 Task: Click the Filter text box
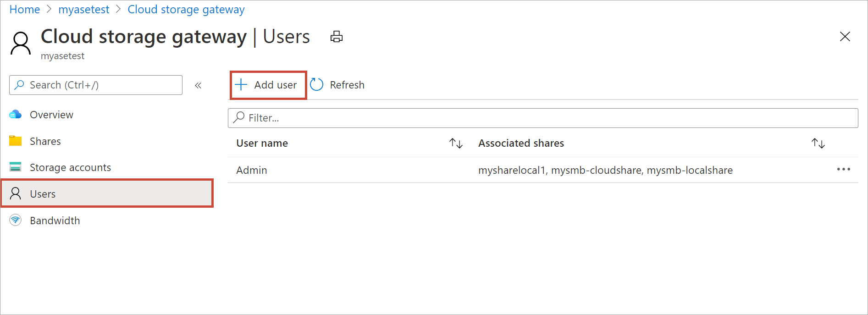[x=543, y=118]
